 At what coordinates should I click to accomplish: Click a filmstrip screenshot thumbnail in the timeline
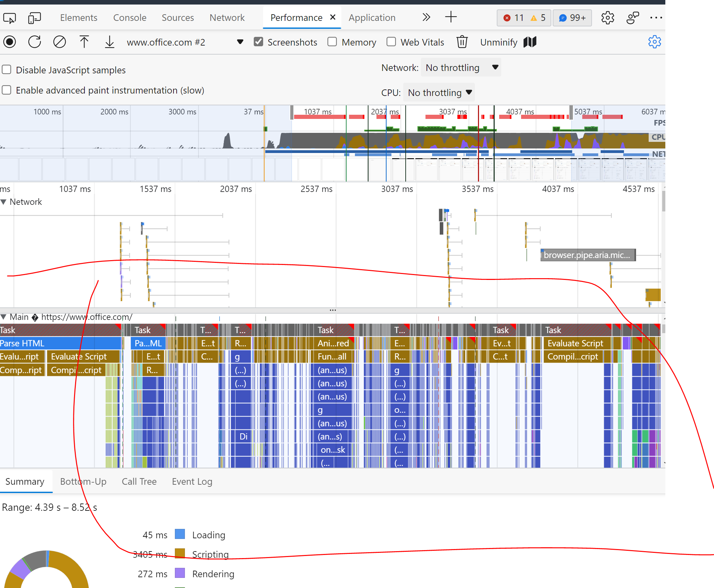427,169
